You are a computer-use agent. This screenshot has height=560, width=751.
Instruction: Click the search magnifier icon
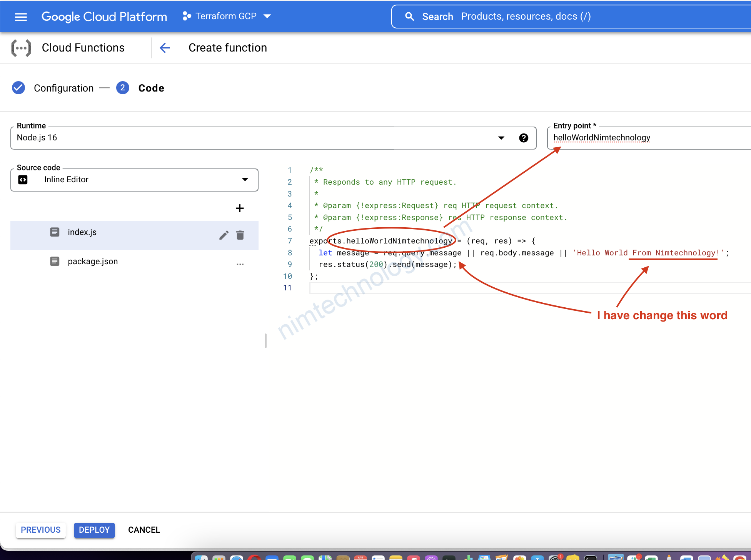coord(409,17)
